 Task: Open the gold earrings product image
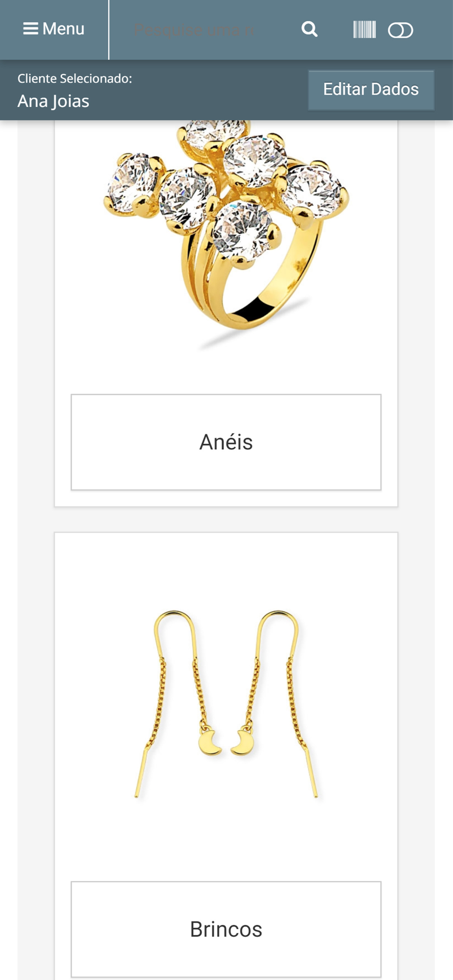[x=226, y=704]
